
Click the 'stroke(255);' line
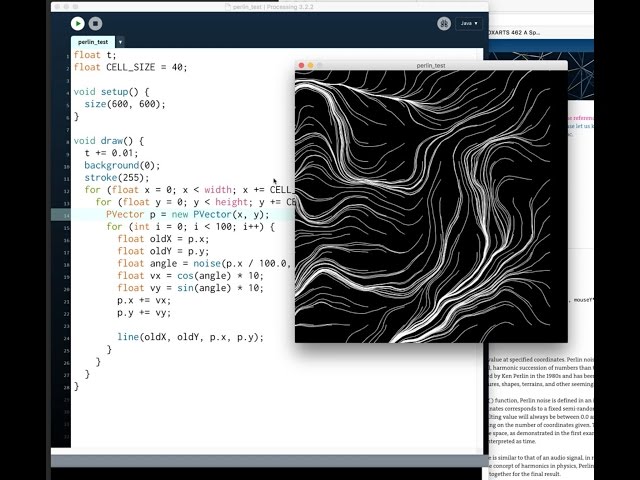[x=117, y=178]
